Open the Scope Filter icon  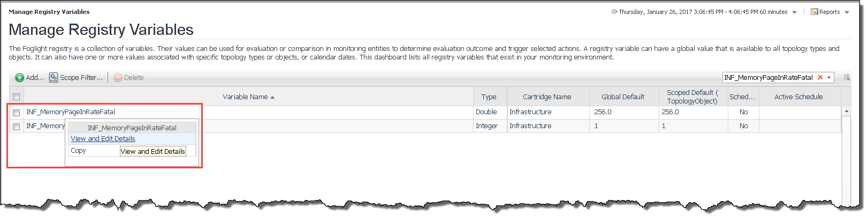click(x=54, y=78)
